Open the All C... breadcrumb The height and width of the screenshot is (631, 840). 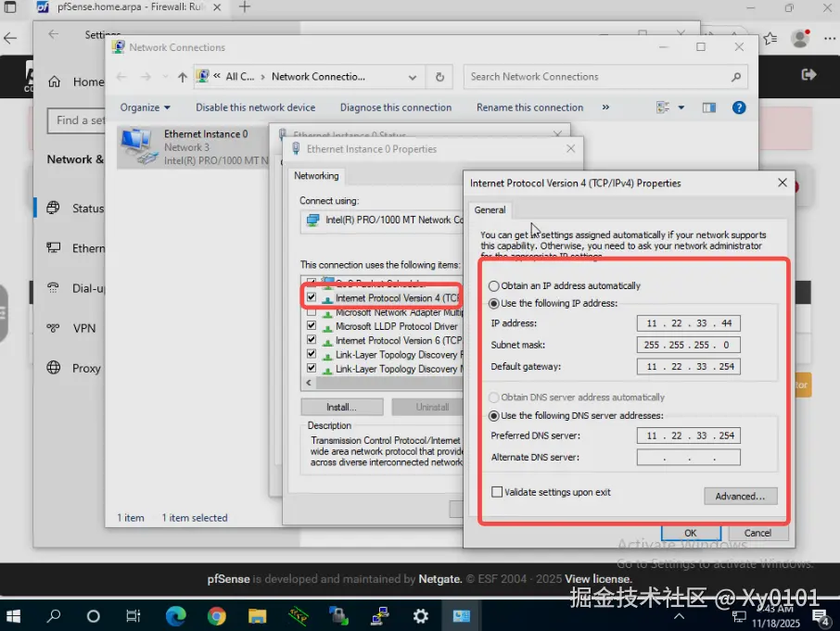(239, 77)
